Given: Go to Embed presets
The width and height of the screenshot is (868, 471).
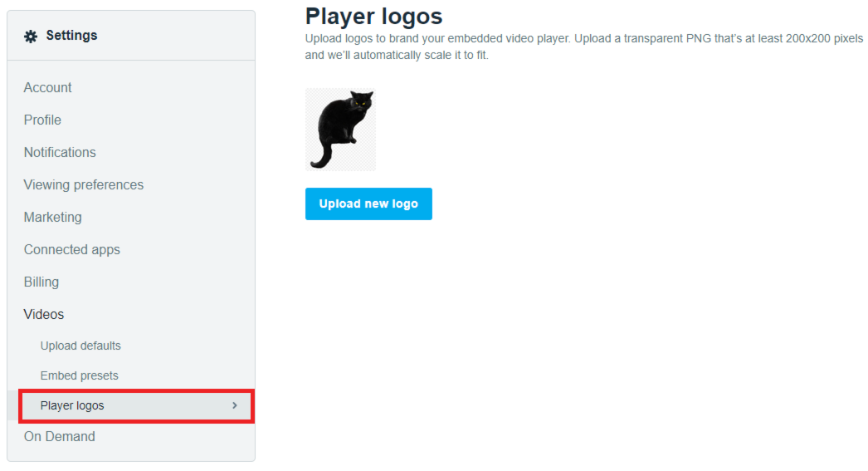Looking at the screenshot, I should (x=79, y=375).
